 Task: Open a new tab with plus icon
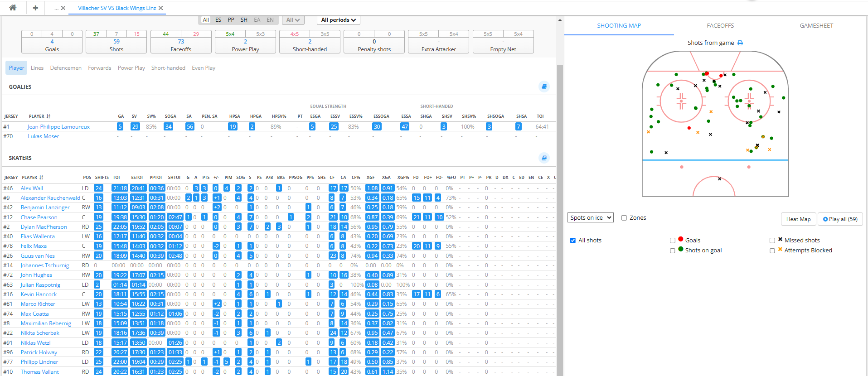35,8
